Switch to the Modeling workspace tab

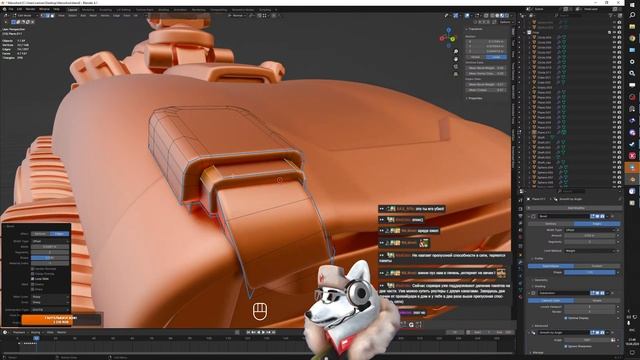click(88, 9)
